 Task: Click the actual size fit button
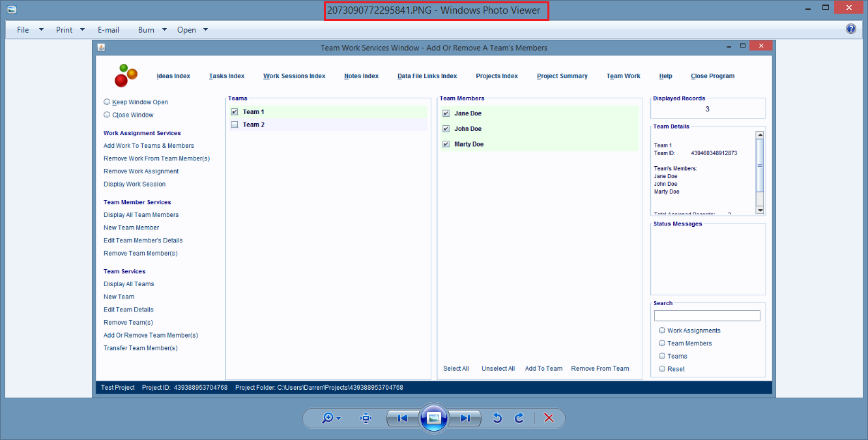(x=366, y=418)
